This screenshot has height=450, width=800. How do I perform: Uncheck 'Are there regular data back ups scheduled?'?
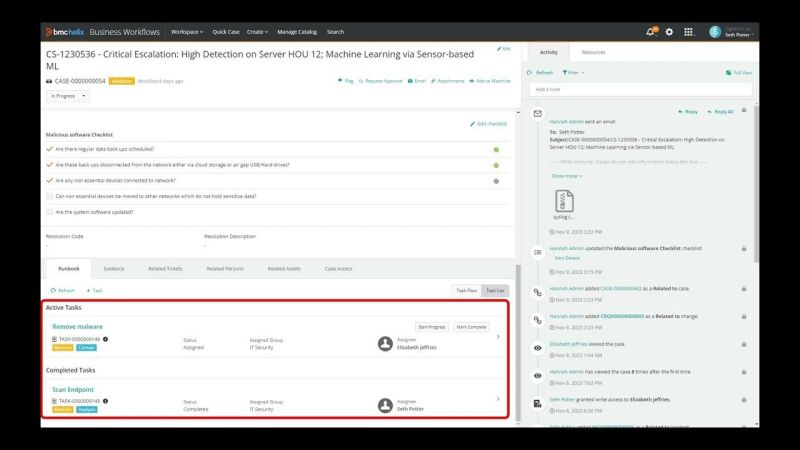coord(49,149)
